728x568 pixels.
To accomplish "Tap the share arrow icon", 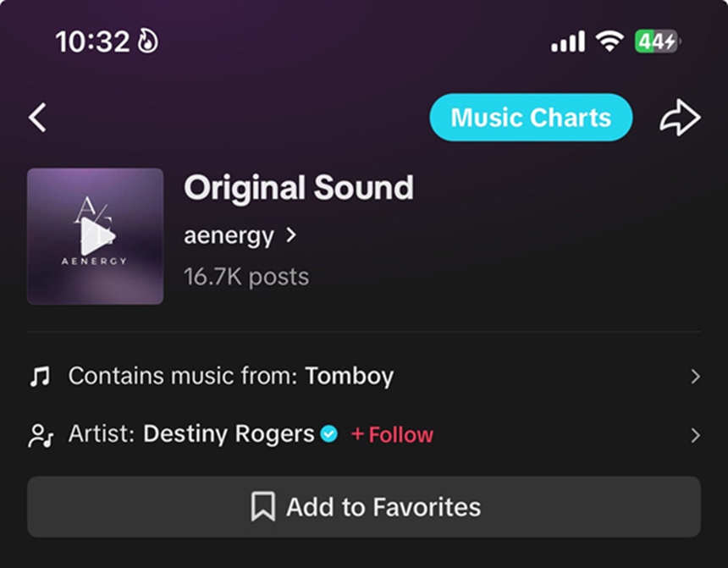I will click(680, 118).
